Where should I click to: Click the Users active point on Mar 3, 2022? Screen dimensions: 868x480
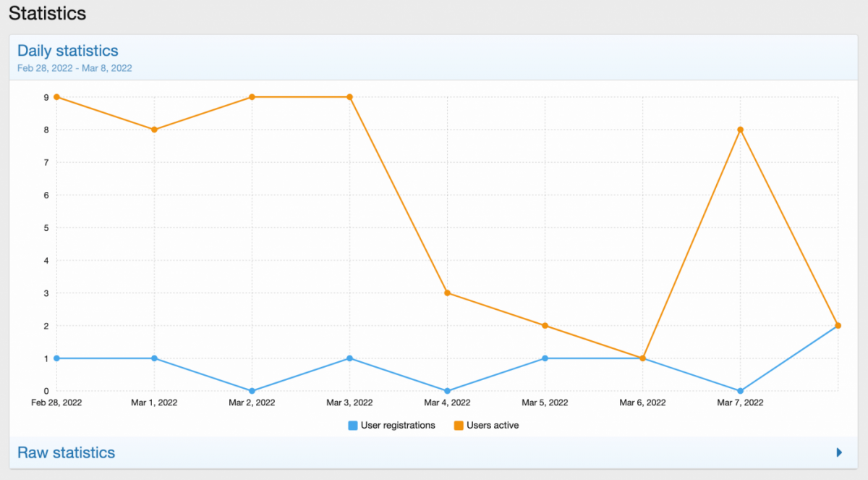point(349,97)
